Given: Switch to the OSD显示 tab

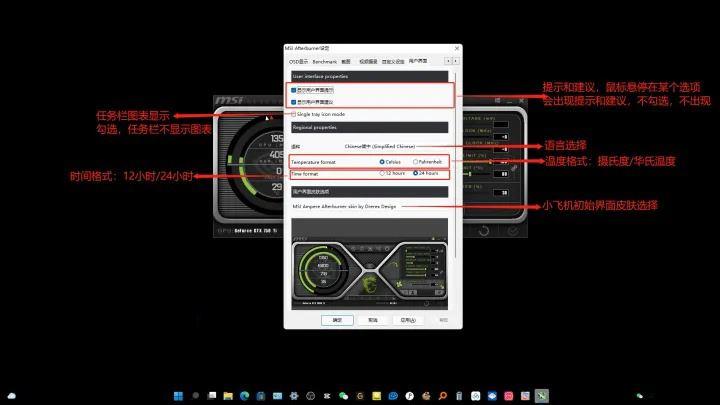Looking at the screenshot, I should pos(298,61).
